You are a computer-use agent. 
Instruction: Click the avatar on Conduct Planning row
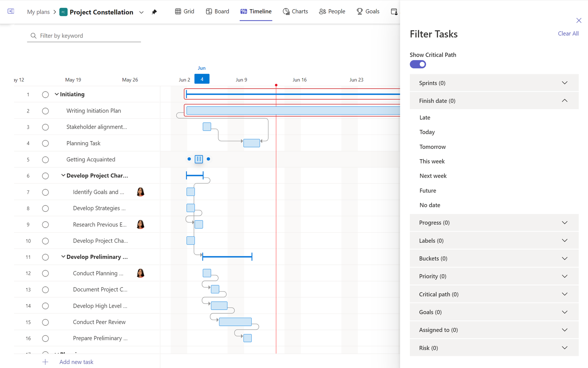(140, 273)
